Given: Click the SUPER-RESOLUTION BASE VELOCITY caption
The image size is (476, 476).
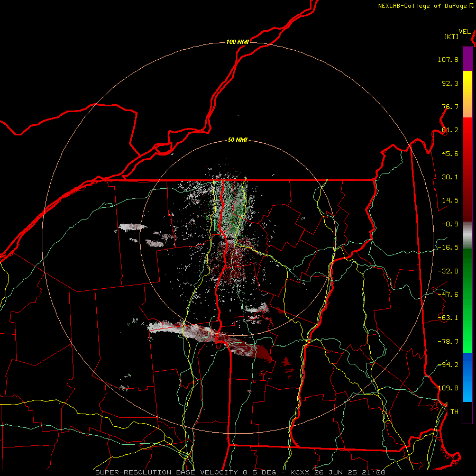Looking at the screenshot, I should pyautogui.click(x=167, y=472).
